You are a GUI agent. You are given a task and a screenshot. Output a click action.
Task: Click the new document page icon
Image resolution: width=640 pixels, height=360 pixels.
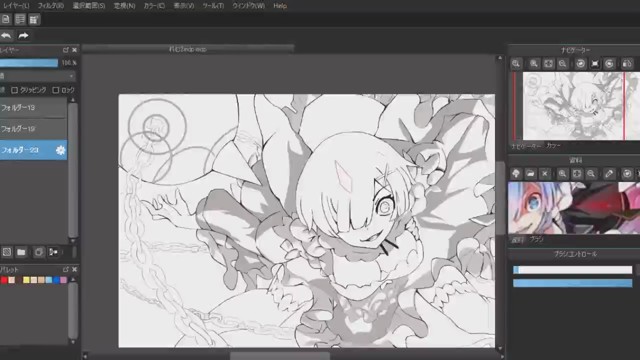click(x=6, y=19)
